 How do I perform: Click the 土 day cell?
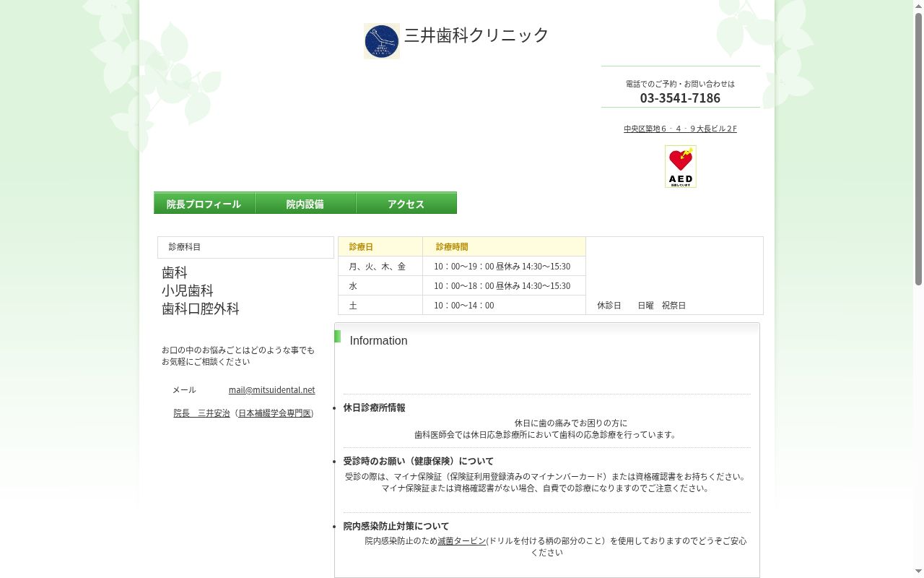click(x=380, y=305)
